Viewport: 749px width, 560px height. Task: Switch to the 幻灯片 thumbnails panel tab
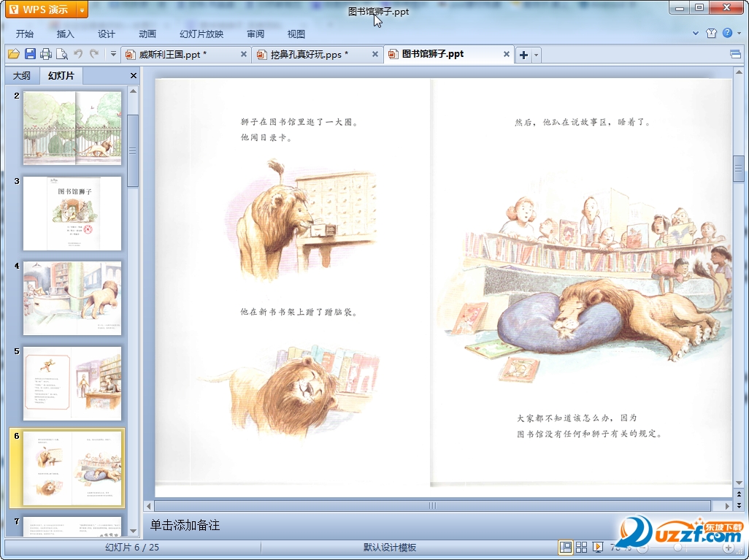tap(61, 75)
